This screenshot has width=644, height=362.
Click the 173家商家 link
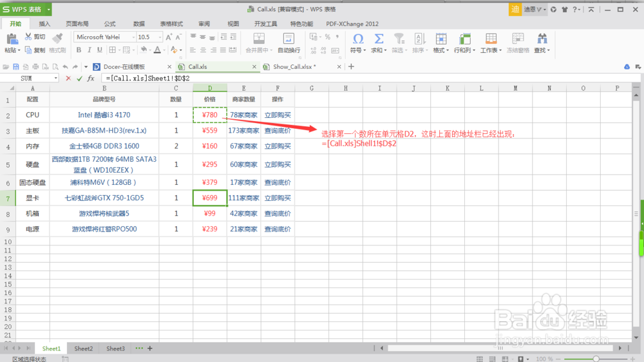(243, 131)
